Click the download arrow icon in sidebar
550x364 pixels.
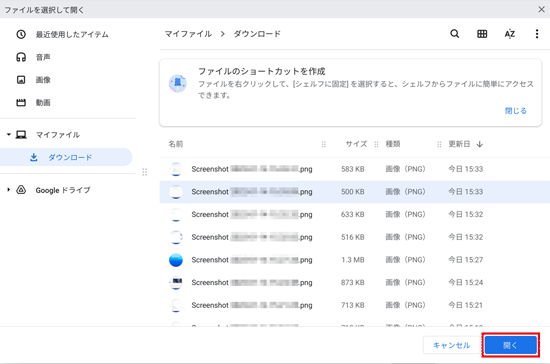pos(34,157)
